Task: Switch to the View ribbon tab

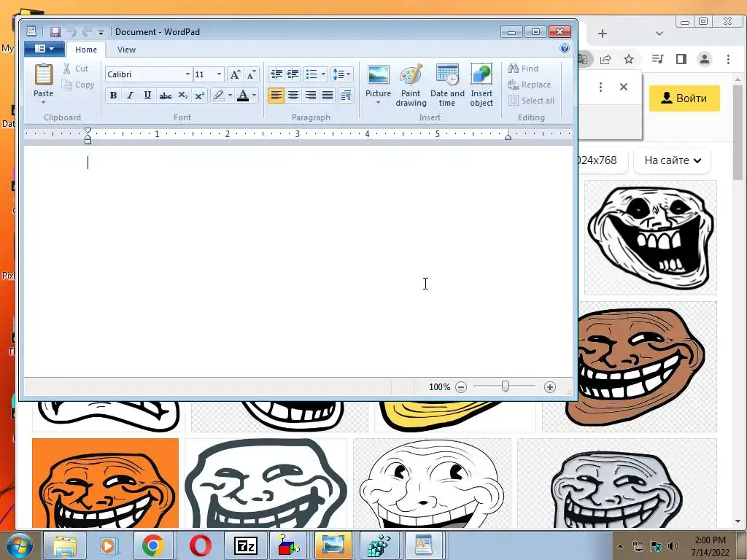Action: click(126, 50)
